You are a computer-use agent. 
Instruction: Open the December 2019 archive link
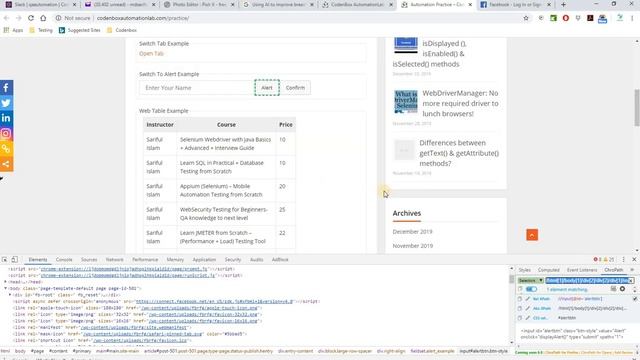pos(412,231)
